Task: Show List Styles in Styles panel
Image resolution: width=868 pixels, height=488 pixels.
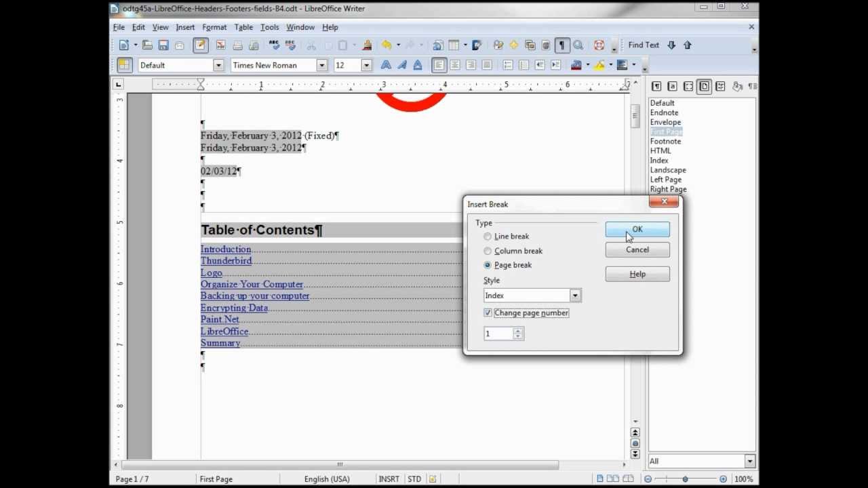Action: (x=720, y=86)
